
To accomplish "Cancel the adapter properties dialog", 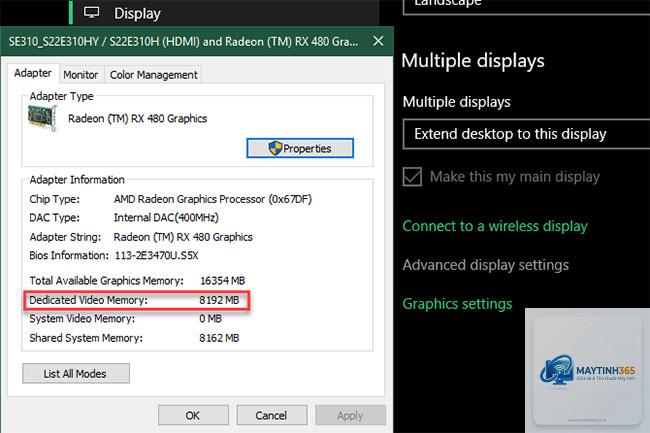I will [x=272, y=415].
